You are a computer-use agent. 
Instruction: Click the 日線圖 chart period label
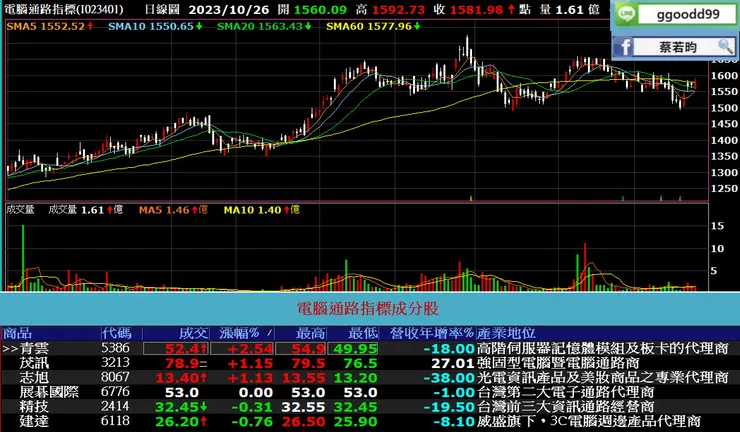pos(162,9)
